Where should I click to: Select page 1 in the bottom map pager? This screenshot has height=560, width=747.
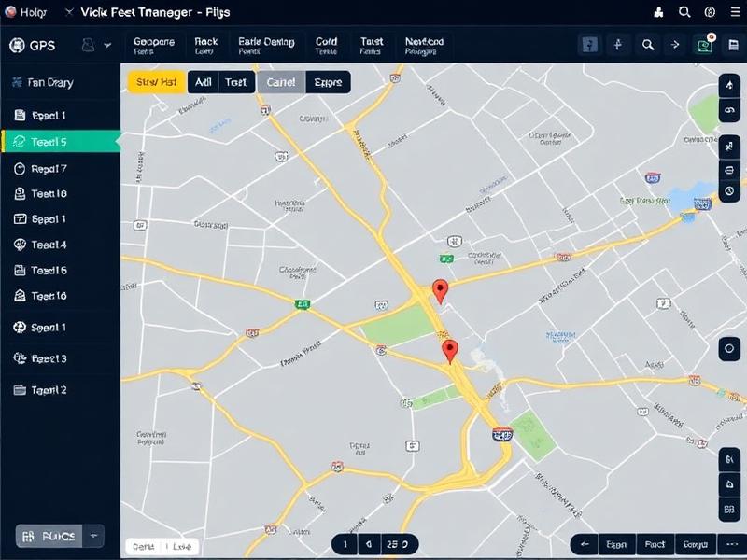[345, 544]
